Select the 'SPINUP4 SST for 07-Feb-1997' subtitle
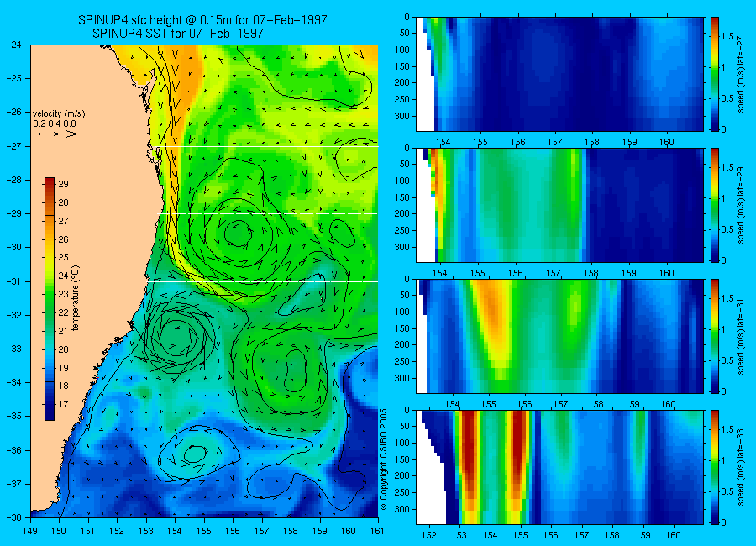Viewport: 756px width, 546px height. [178, 34]
